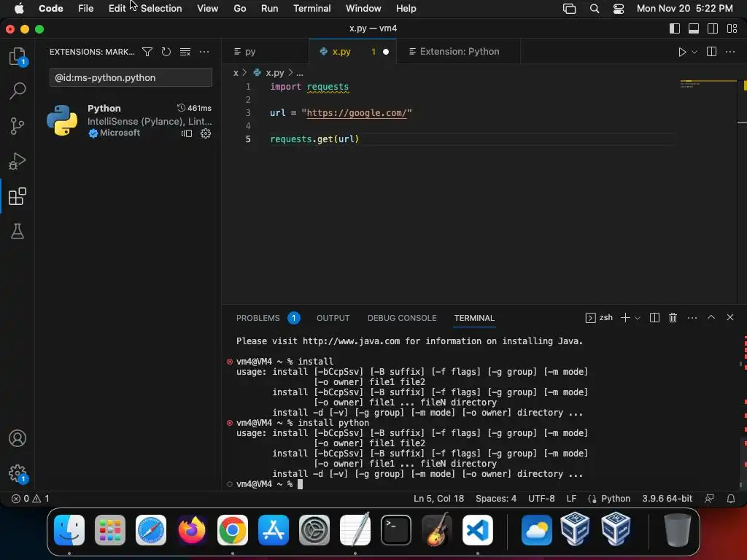Viewport: 747px width, 560px height.
Task: Change indentation via Spaces: 4
Action: (496, 499)
